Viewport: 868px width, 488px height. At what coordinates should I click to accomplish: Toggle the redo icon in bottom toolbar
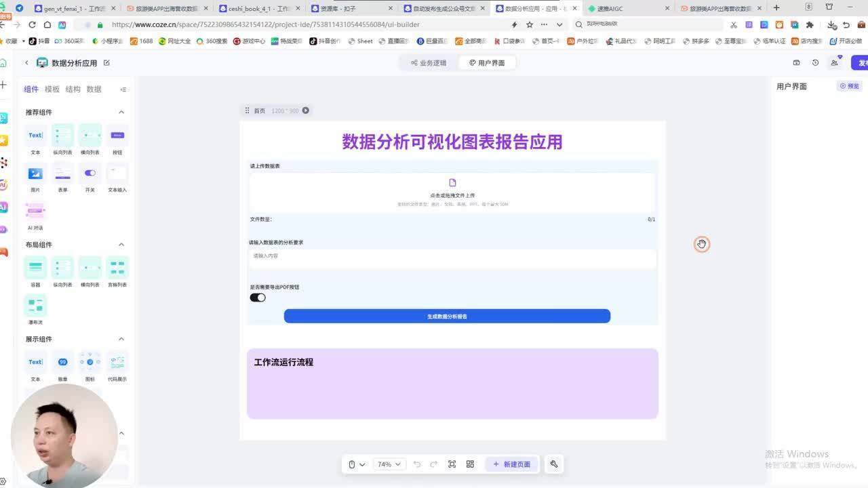(433, 464)
